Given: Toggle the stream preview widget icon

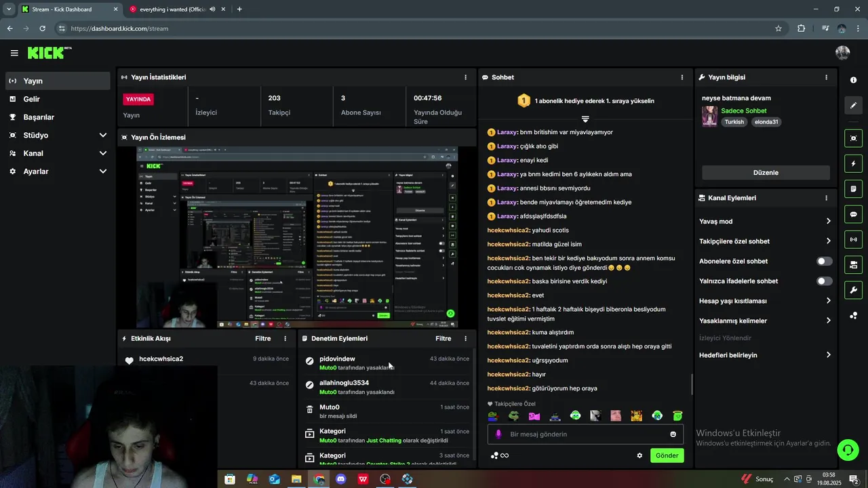Looking at the screenshot, I should coord(853,138).
